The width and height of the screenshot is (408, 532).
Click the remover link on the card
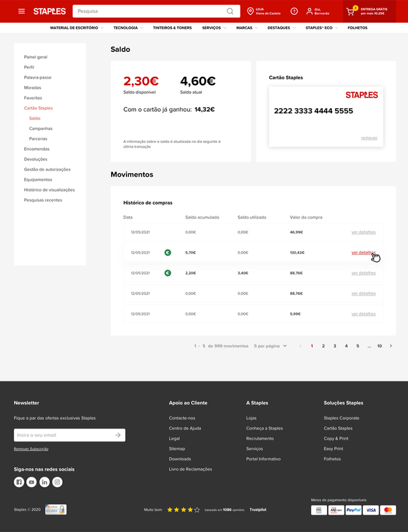pyautogui.click(x=369, y=138)
